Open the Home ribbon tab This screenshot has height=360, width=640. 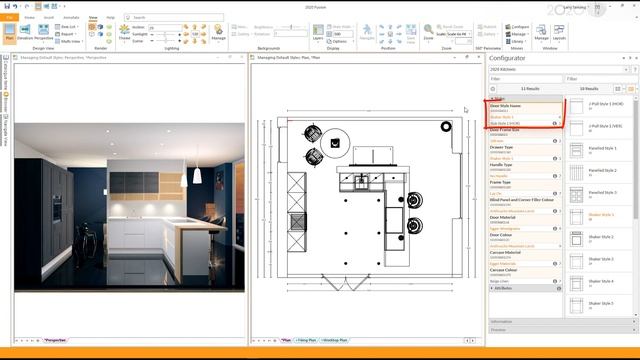click(x=29, y=18)
